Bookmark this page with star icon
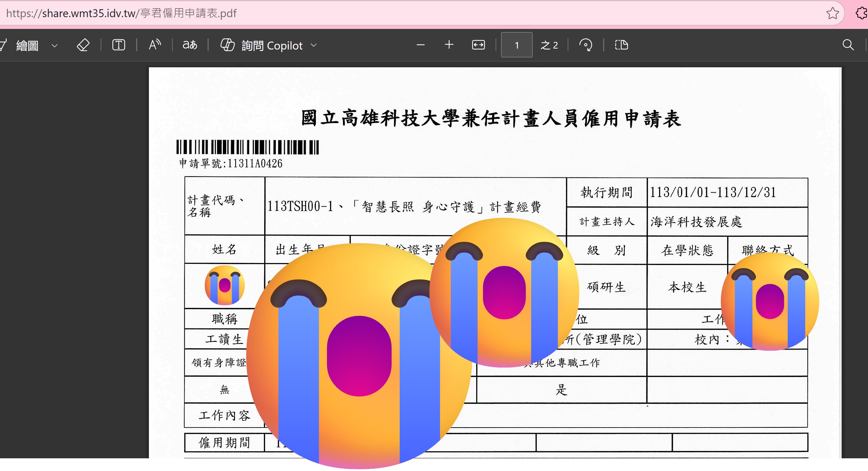This screenshot has width=868, height=471. click(x=833, y=13)
